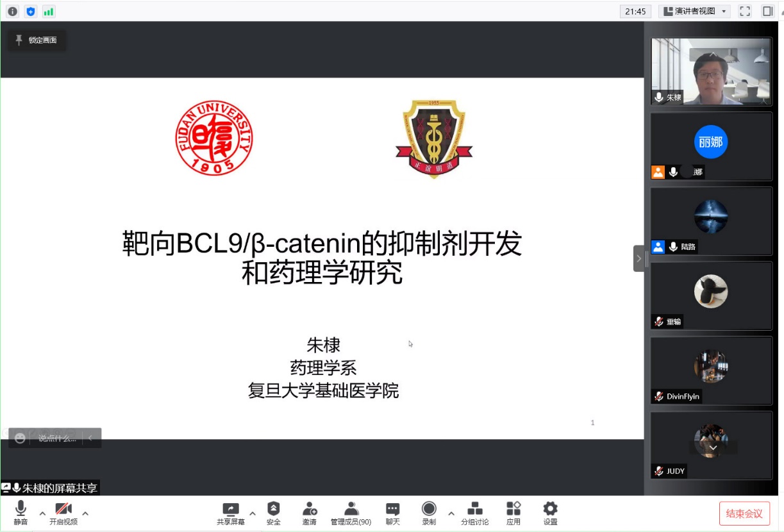784x532 pixels.
Task: Toggle the side panel layout icon
Action: pyautogui.click(x=767, y=12)
